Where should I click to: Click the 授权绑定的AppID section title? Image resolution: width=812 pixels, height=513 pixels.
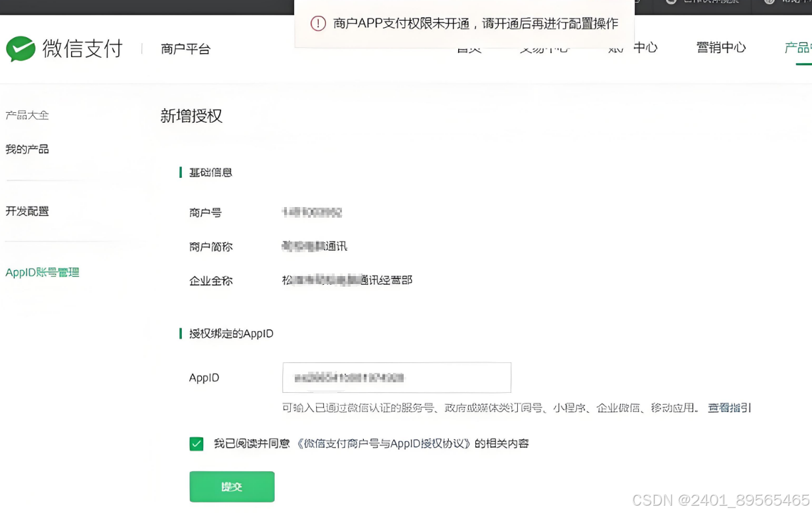pyautogui.click(x=231, y=333)
